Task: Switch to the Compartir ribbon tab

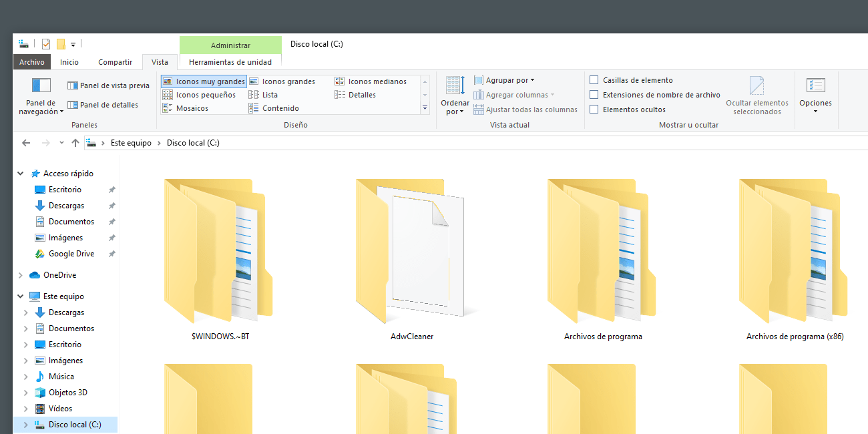Action: coord(116,62)
